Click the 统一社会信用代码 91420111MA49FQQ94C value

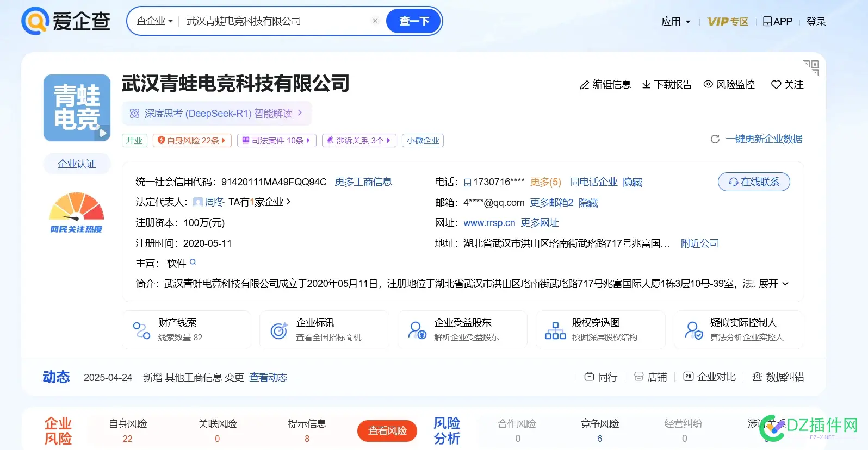274,182
